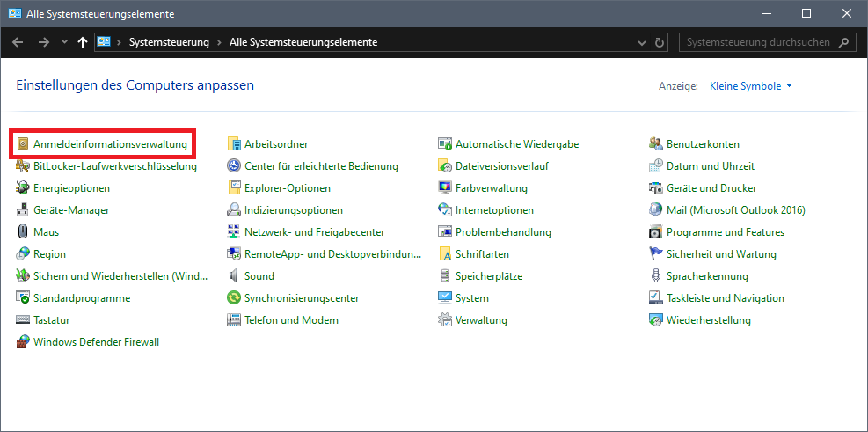The image size is (868, 432).
Task: Open the Taskleiste und Navigation link
Action: click(x=726, y=298)
